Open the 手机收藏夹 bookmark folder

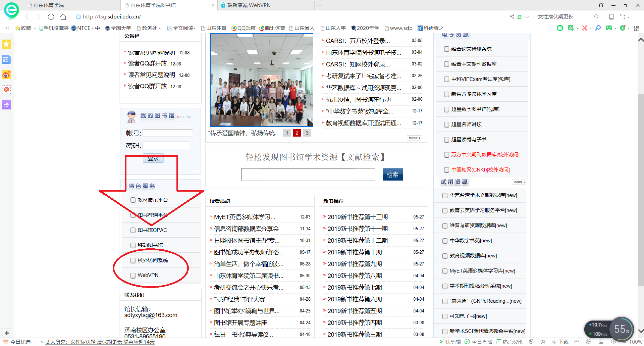point(54,28)
